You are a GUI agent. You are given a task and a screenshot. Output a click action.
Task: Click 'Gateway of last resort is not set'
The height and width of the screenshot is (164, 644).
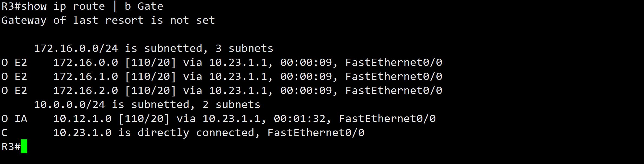[x=108, y=20]
